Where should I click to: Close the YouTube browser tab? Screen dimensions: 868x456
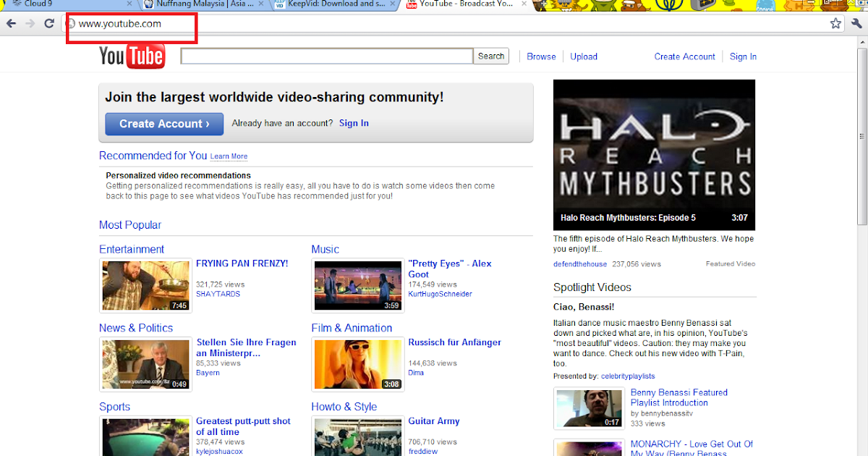pyautogui.click(x=526, y=4)
